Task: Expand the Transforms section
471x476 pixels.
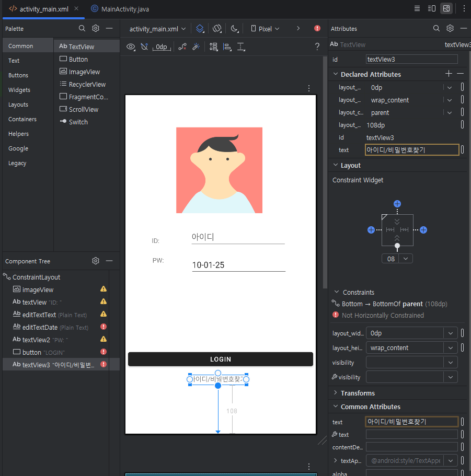Action: (335, 392)
